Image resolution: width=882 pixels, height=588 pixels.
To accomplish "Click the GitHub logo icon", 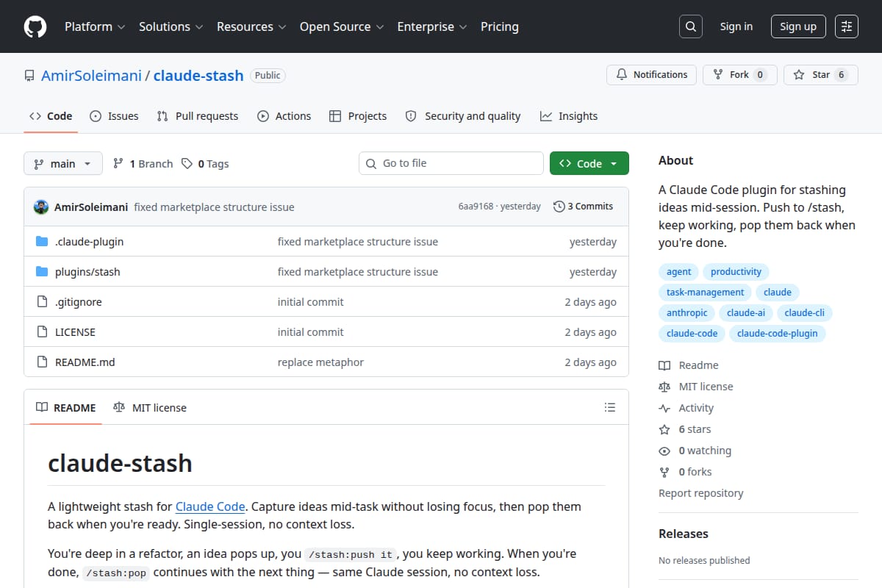I will [x=35, y=26].
